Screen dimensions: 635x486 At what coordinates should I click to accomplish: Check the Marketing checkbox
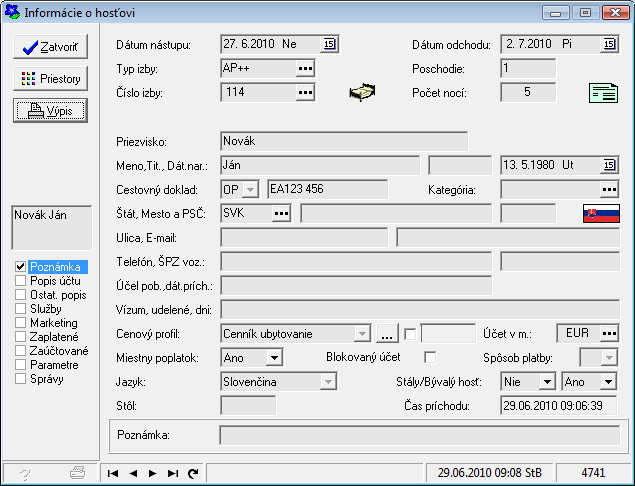click(21, 323)
